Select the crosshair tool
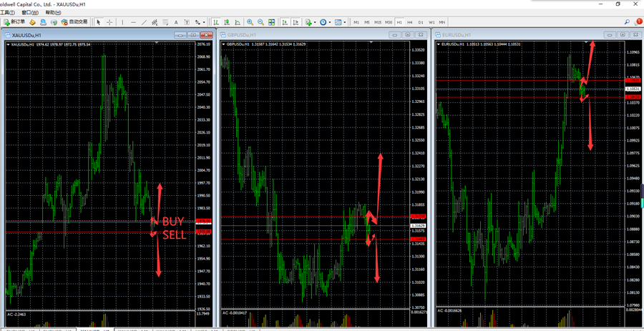The height and width of the screenshot is (331, 644). point(109,22)
